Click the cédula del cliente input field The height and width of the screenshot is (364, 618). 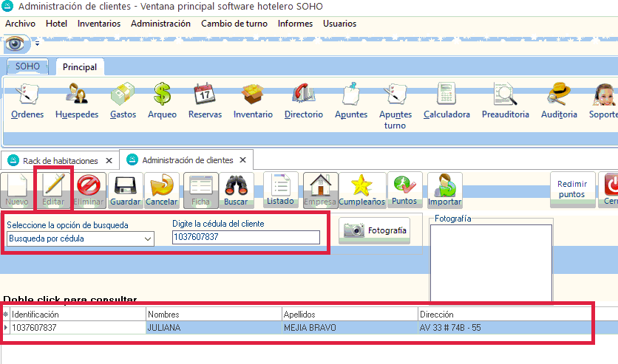[x=245, y=237]
